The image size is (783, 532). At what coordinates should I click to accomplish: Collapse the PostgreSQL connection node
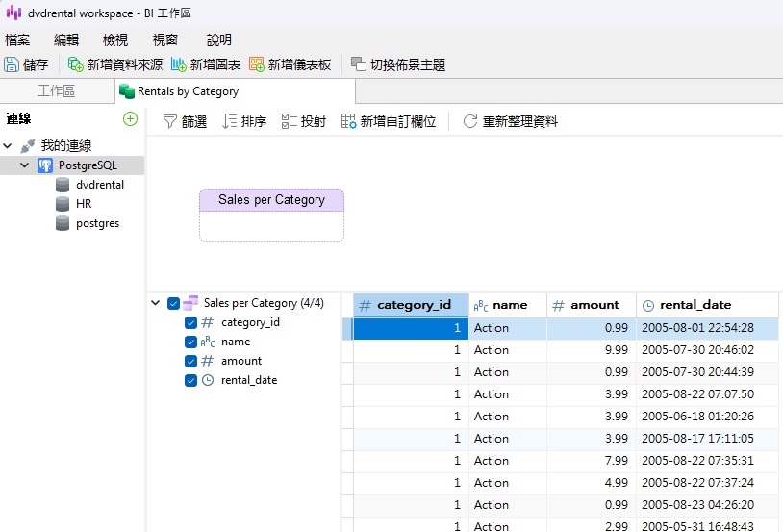click(24, 165)
